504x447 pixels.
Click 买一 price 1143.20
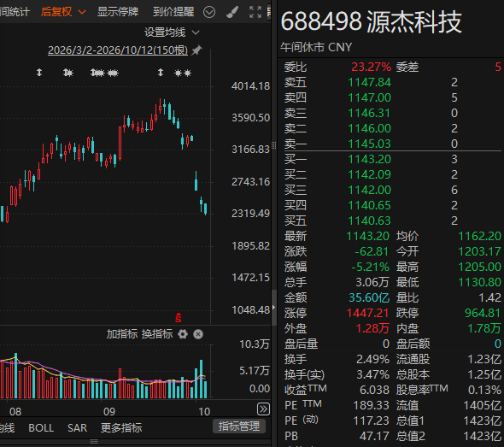[x=370, y=159]
